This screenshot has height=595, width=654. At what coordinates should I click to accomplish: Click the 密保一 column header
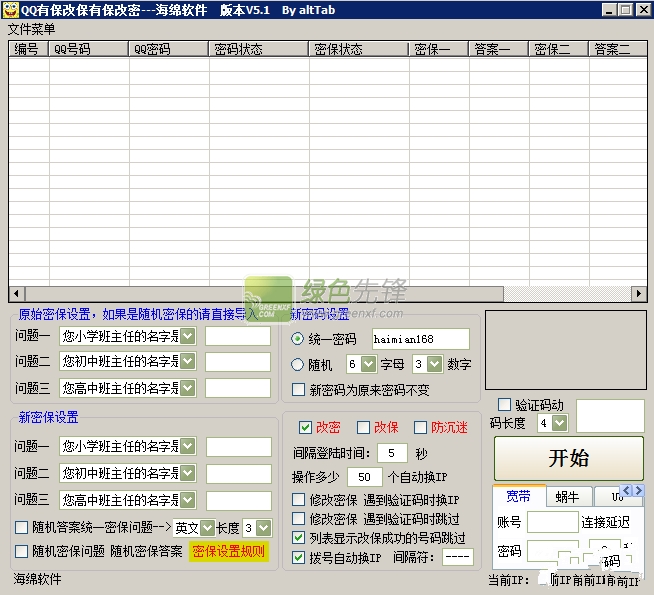(x=439, y=49)
